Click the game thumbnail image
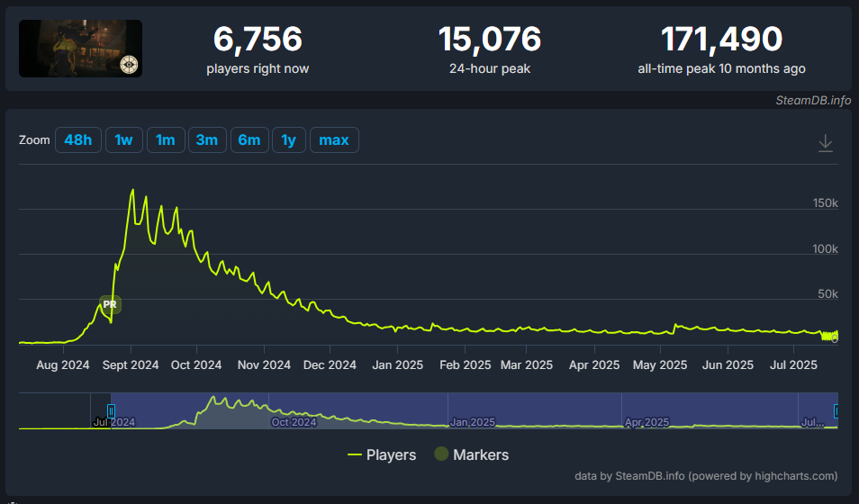Viewport: 859px width, 504px height. pyautogui.click(x=80, y=49)
